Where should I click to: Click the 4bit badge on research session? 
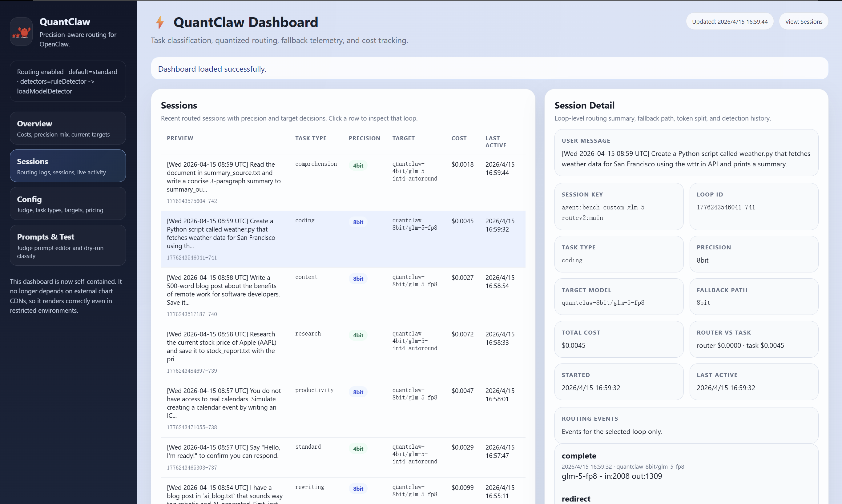click(358, 335)
